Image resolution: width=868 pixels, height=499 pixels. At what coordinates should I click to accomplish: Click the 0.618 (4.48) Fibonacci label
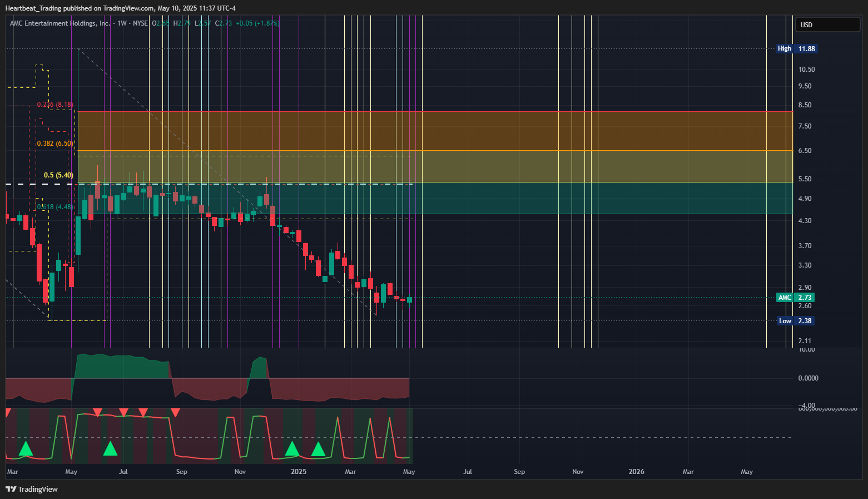55,207
